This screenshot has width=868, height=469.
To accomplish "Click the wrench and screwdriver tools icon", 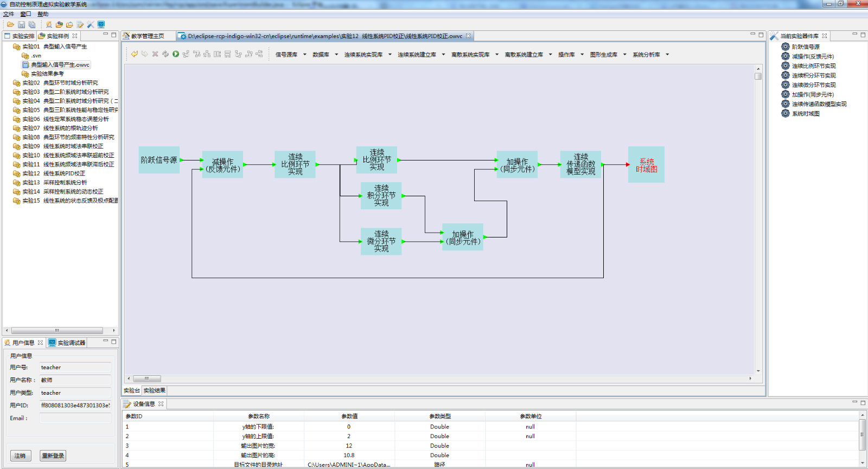I will pyautogui.click(x=91, y=25).
